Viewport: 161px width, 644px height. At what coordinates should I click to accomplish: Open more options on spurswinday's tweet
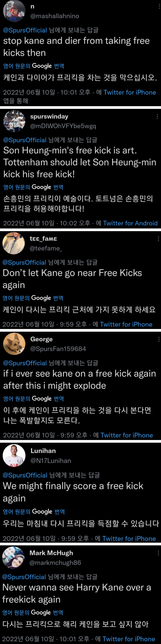(157, 116)
